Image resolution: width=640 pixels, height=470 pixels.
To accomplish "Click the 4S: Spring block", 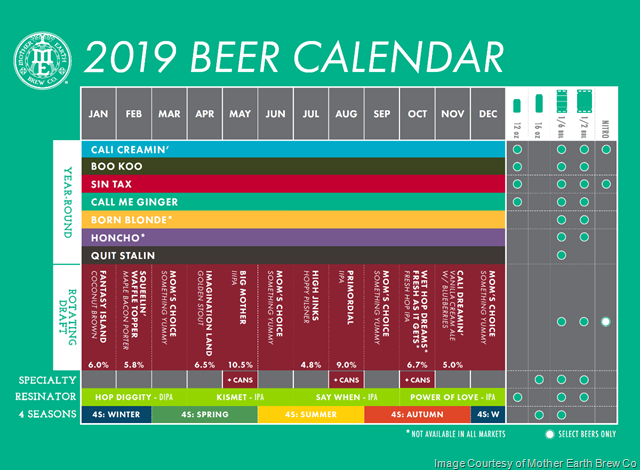I will point(204,415).
